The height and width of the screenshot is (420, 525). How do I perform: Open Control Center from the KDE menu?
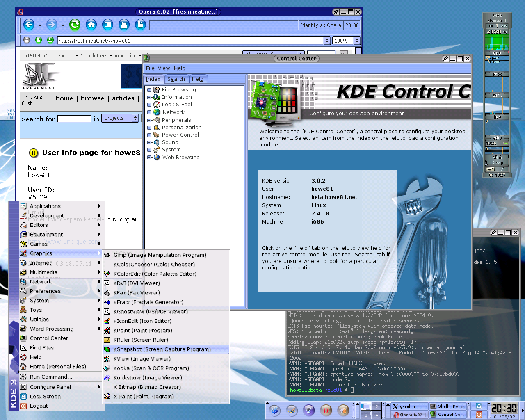60,338
